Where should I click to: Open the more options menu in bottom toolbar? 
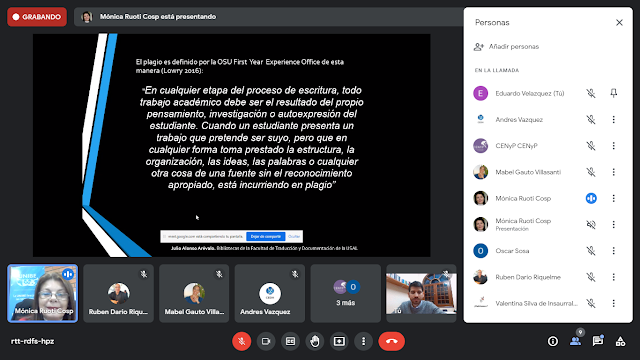tap(364, 341)
